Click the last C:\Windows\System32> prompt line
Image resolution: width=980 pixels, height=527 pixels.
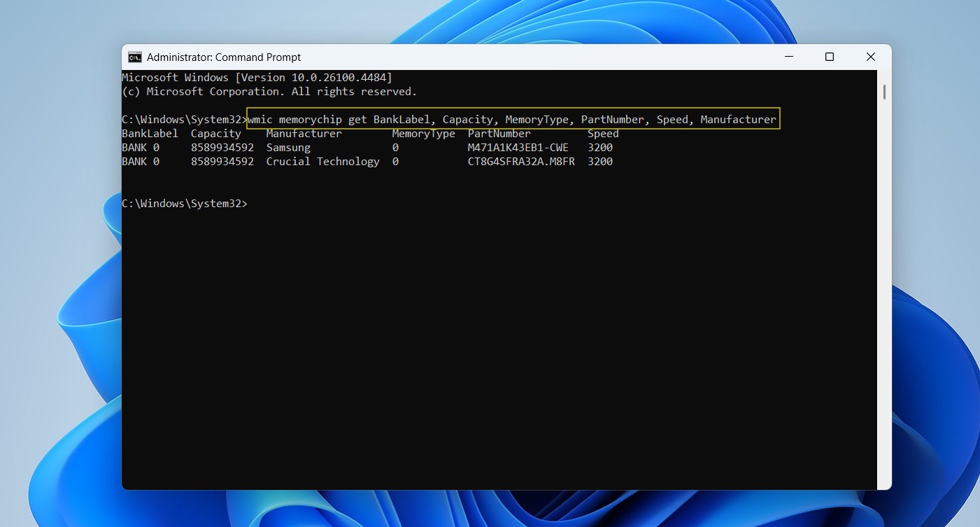(185, 204)
